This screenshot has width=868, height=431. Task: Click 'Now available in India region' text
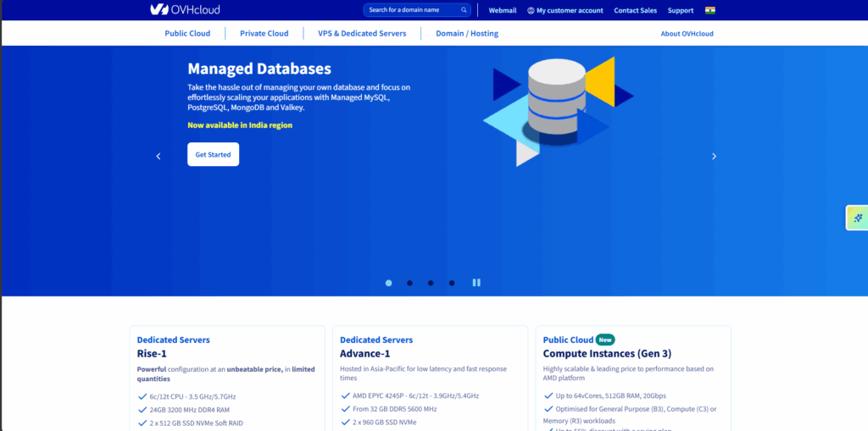[240, 125]
